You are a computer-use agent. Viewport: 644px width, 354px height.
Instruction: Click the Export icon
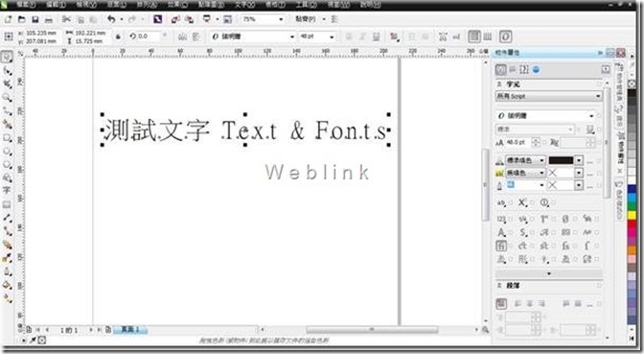(190, 19)
